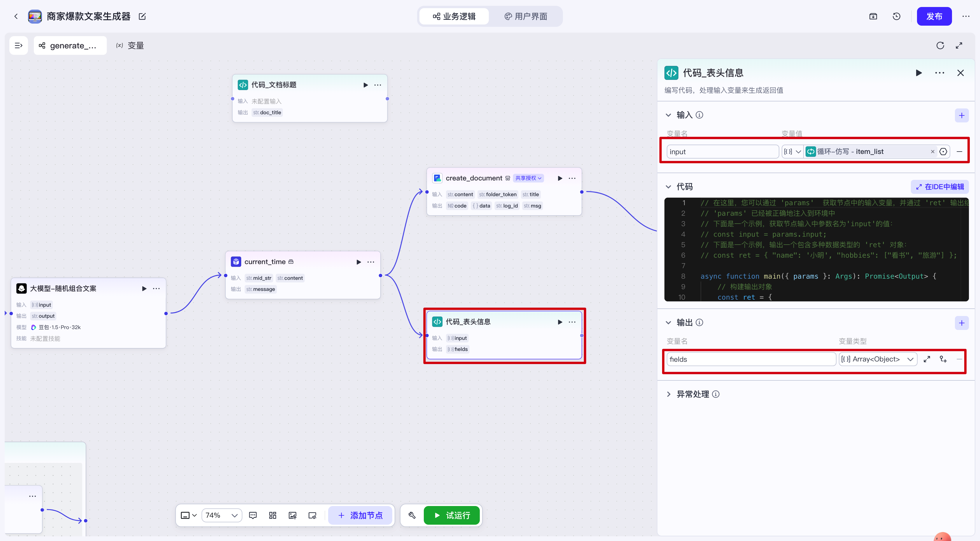Image resolution: width=980 pixels, height=541 pixels.
Task: Click the auto-layout grid icon
Action: (272, 515)
